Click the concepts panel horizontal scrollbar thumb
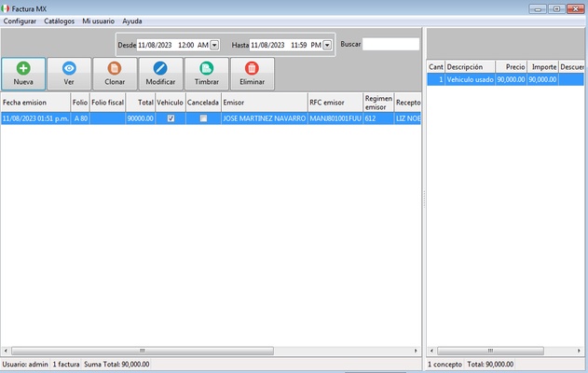Image resolution: width=588 pixels, height=373 pixels. (490, 351)
